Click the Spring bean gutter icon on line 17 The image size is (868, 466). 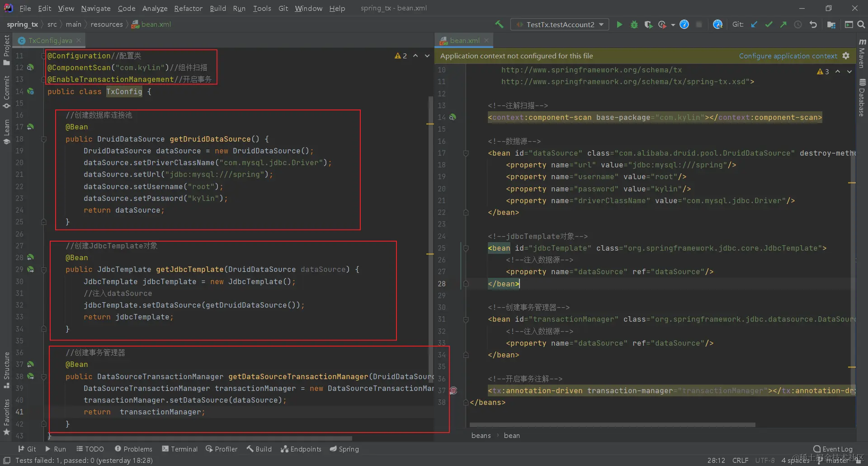(x=30, y=127)
